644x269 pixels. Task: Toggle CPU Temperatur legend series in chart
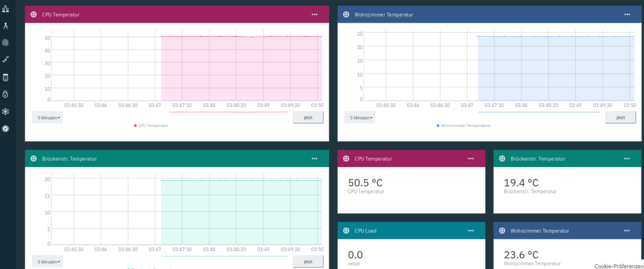click(151, 125)
